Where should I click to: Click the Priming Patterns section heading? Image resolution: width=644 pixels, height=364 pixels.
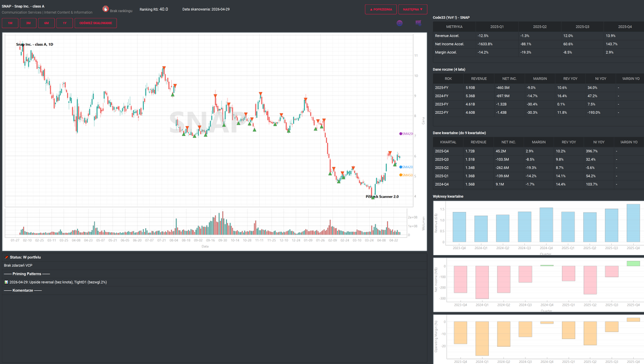tap(27, 274)
